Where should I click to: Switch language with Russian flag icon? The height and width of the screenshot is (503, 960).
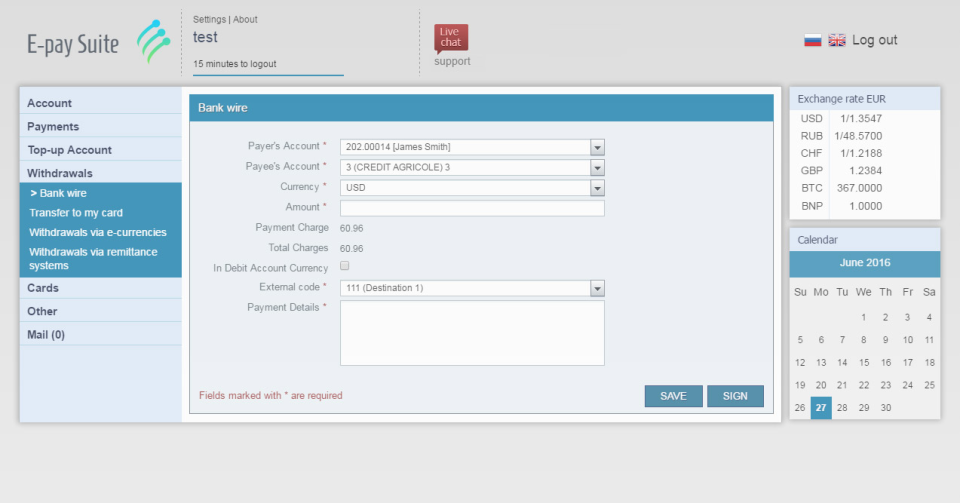[812, 40]
